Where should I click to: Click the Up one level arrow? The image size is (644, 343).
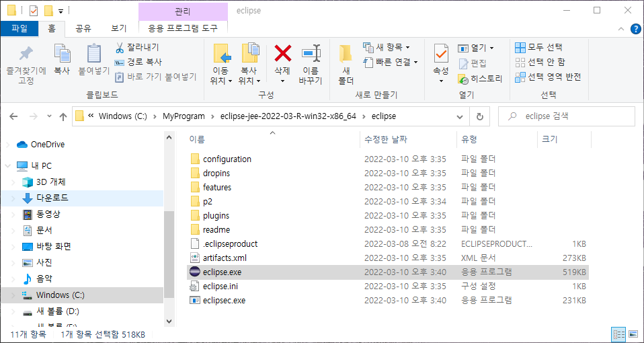click(63, 116)
